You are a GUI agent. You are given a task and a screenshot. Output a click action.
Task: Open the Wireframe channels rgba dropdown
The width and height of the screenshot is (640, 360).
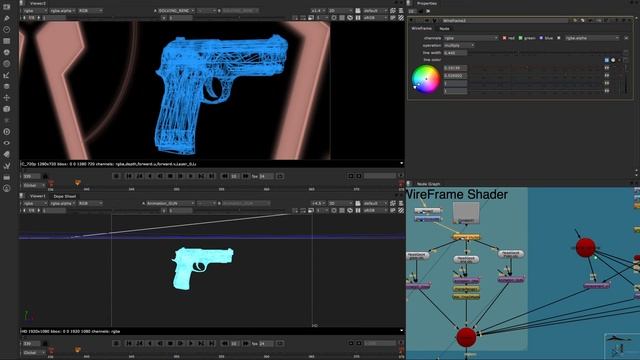pyautogui.click(x=471, y=38)
